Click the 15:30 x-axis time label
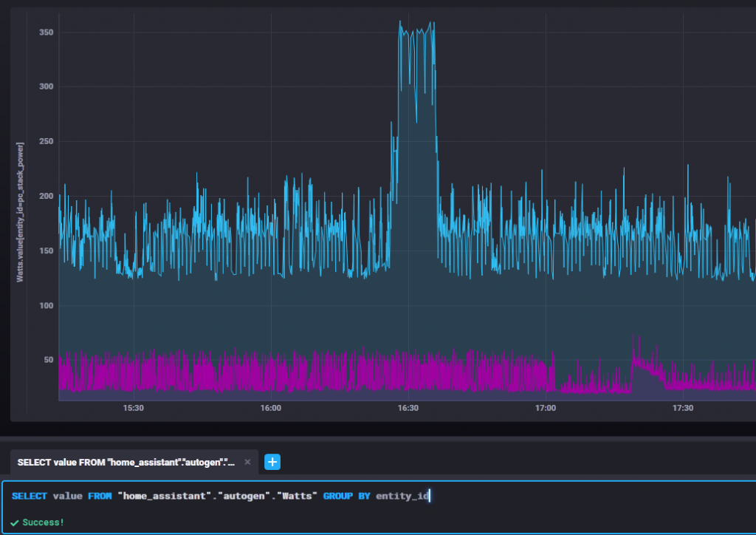Screen dimensions: 756x535 pyautogui.click(x=134, y=408)
